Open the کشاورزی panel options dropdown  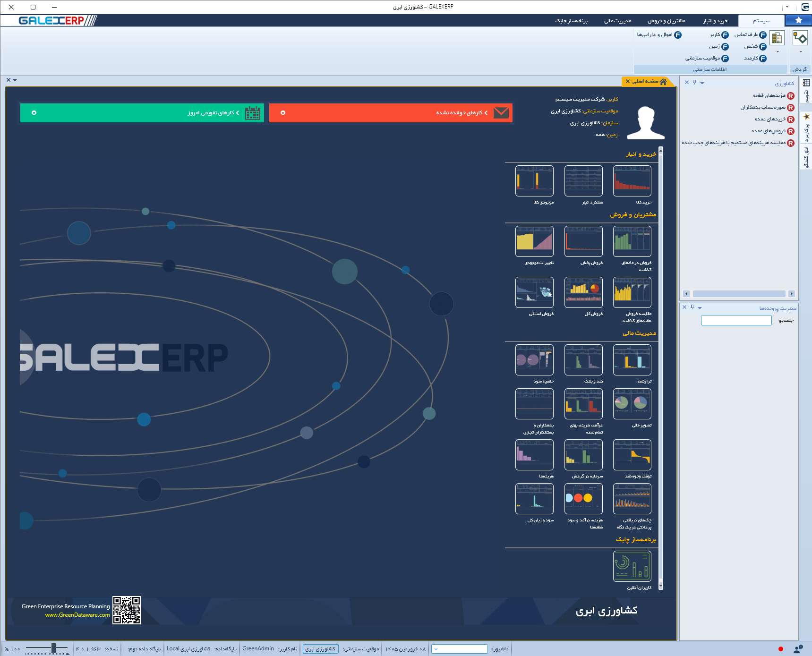(x=702, y=83)
